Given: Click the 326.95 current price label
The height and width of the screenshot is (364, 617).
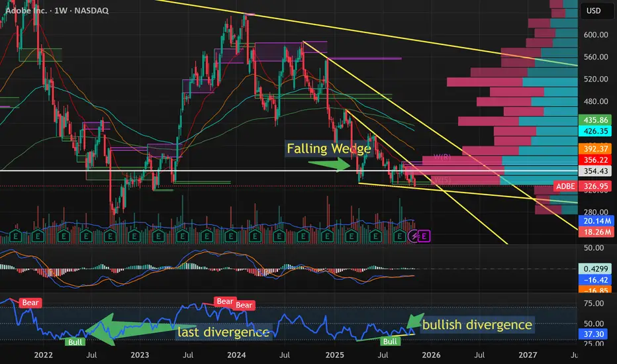Looking at the screenshot, I should pyautogui.click(x=596, y=186).
